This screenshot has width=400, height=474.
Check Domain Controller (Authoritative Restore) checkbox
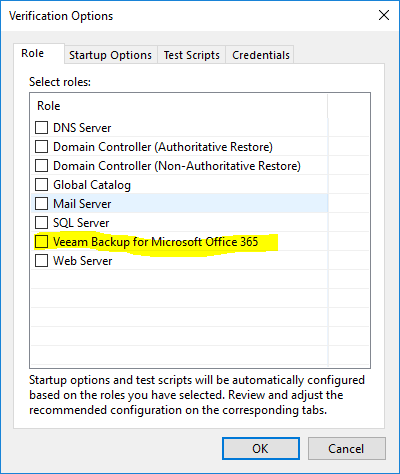point(41,146)
